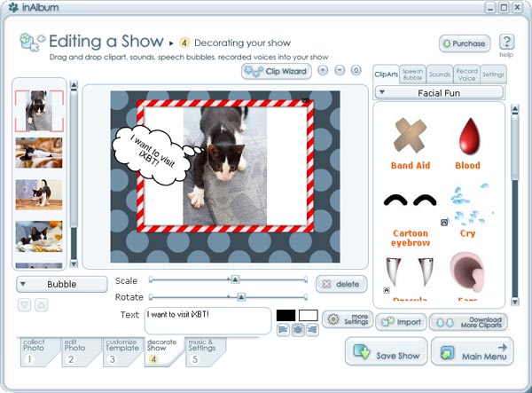This screenshot has width=532, height=393.
Task: Click thumbnail list scroll down arrow
Action: (74, 263)
